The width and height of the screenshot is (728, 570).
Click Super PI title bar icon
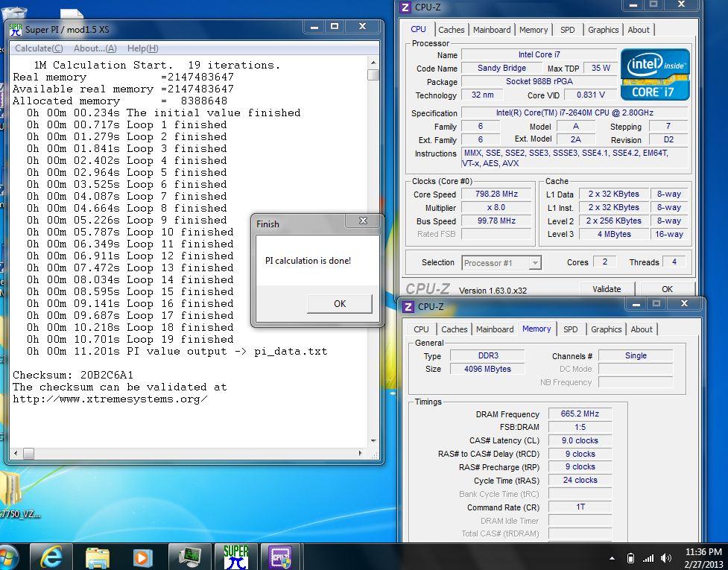point(16,29)
